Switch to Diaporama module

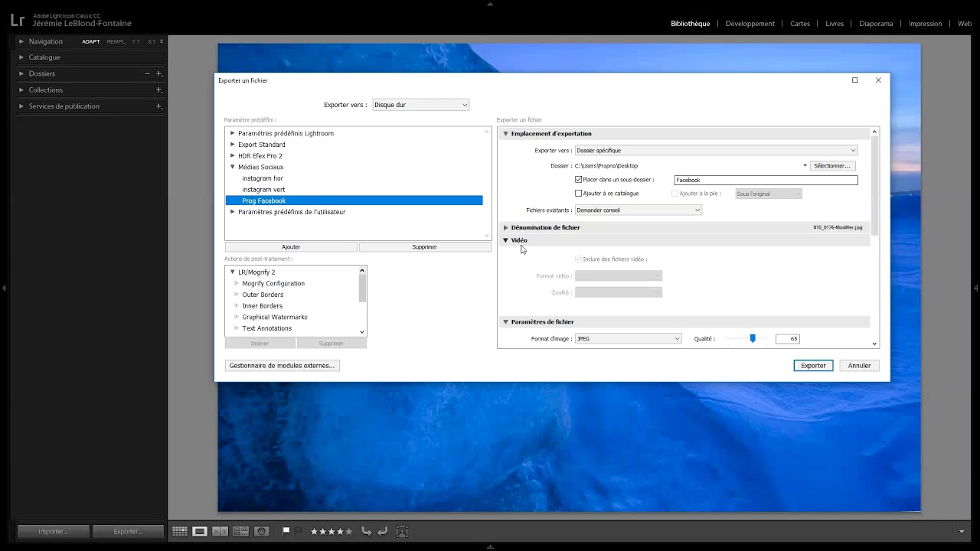tap(876, 24)
